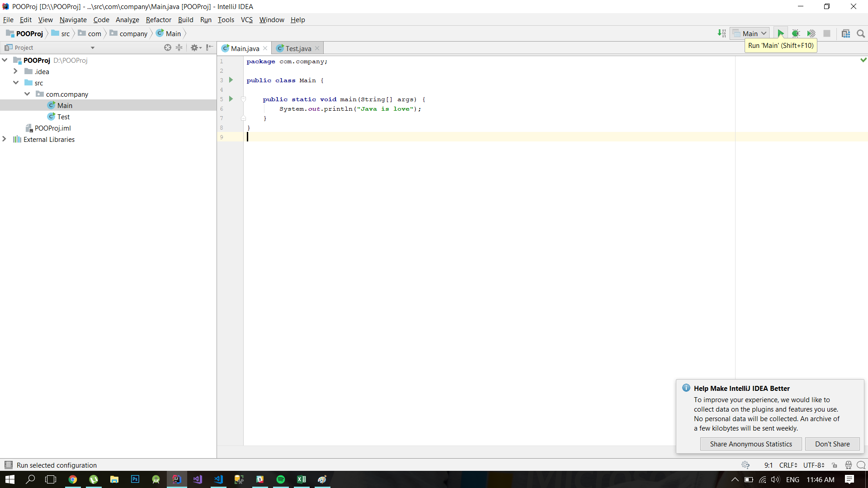This screenshot has width=868, height=488.
Task: Open the Windows Start menu
Action: tap(10, 479)
